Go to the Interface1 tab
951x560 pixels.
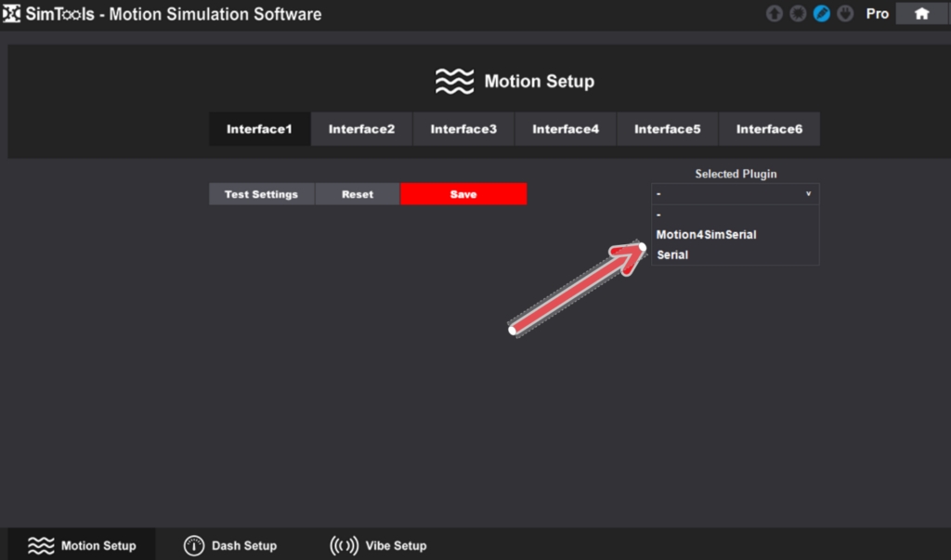coord(259,129)
